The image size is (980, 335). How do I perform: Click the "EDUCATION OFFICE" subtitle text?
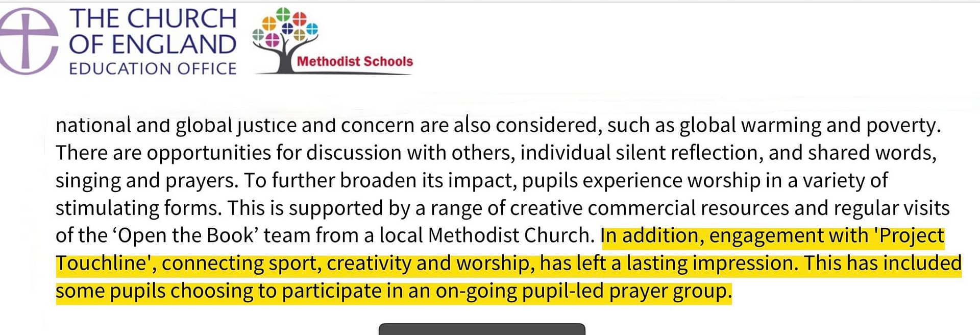(153, 68)
